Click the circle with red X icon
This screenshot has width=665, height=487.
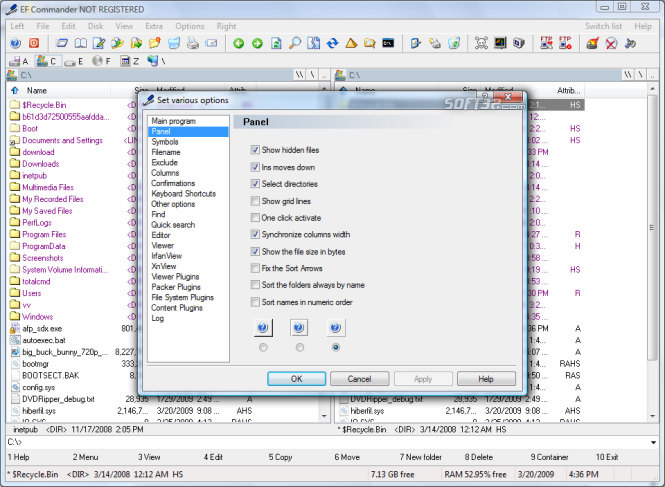[611, 43]
